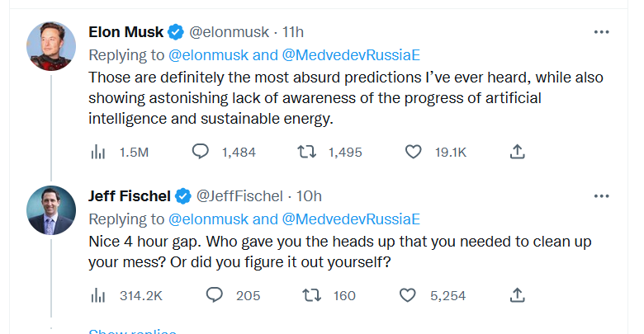View analytics for Jeff Fischel's tweet
This screenshot has width=644, height=334.
tap(96, 295)
